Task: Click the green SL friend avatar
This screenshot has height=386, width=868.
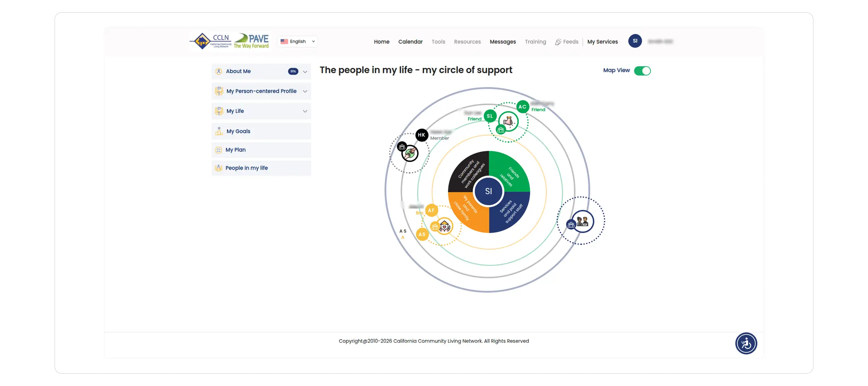Action: [490, 116]
